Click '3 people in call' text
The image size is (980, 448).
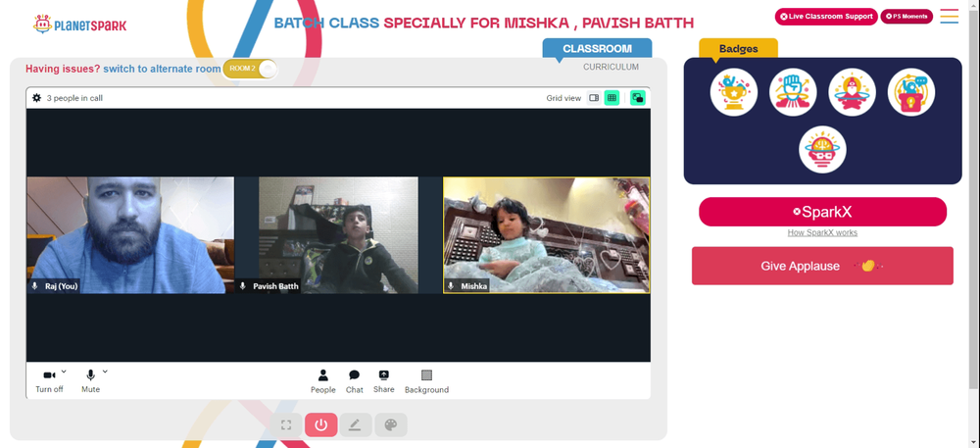coord(74,98)
